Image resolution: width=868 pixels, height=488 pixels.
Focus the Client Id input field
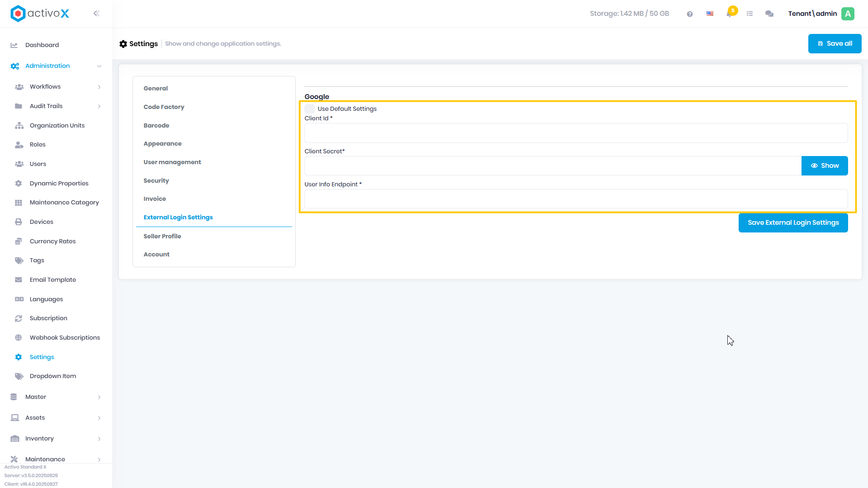576,133
